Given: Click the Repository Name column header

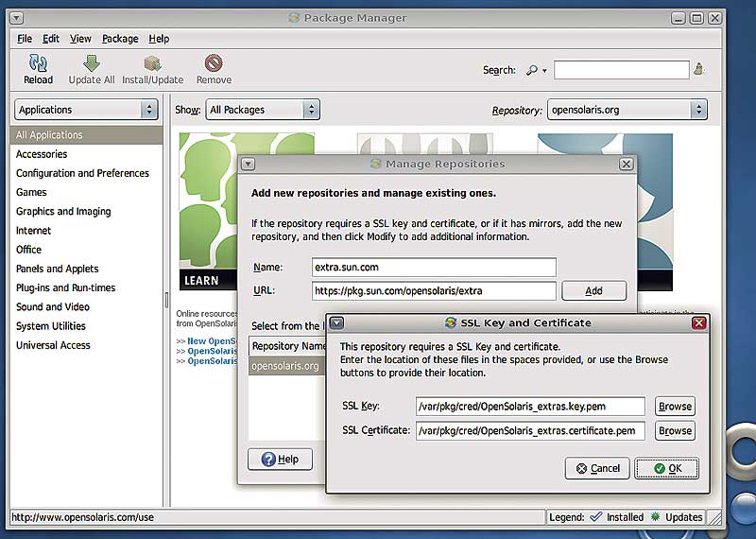Looking at the screenshot, I should coord(288,346).
